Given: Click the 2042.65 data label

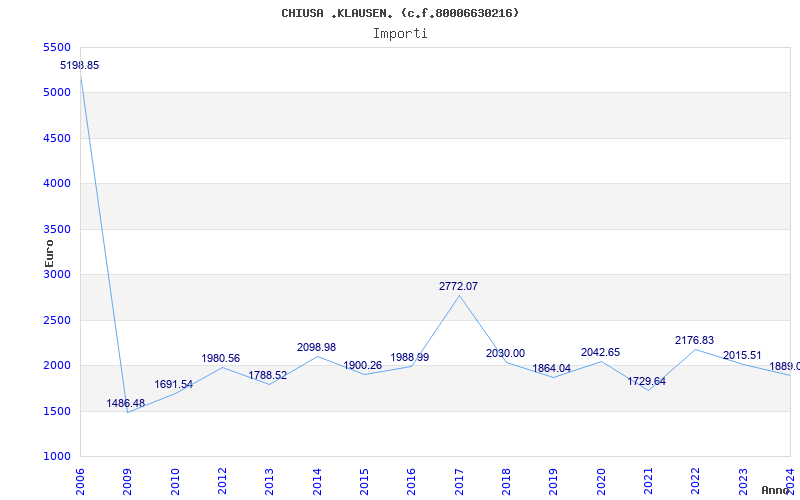Looking at the screenshot, I should point(601,352).
